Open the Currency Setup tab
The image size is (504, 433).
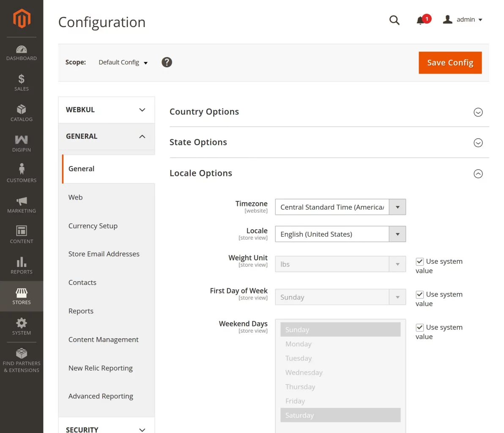click(x=93, y=226)
